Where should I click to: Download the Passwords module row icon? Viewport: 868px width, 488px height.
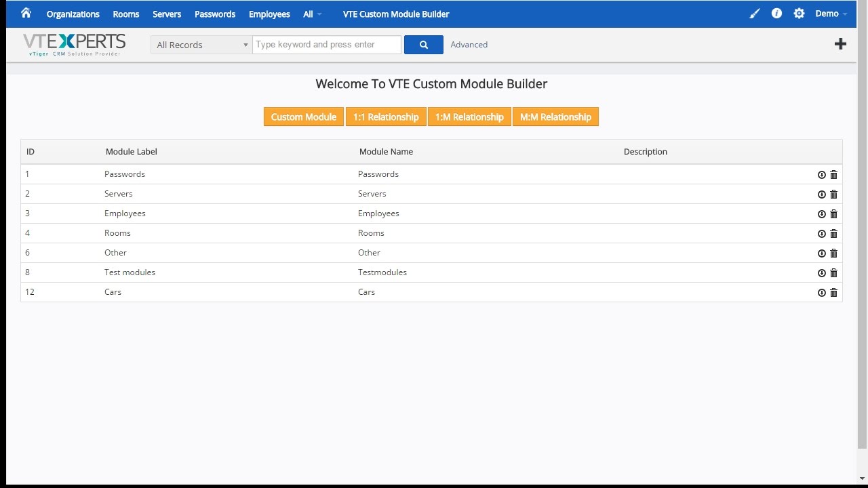coord(822,175)
